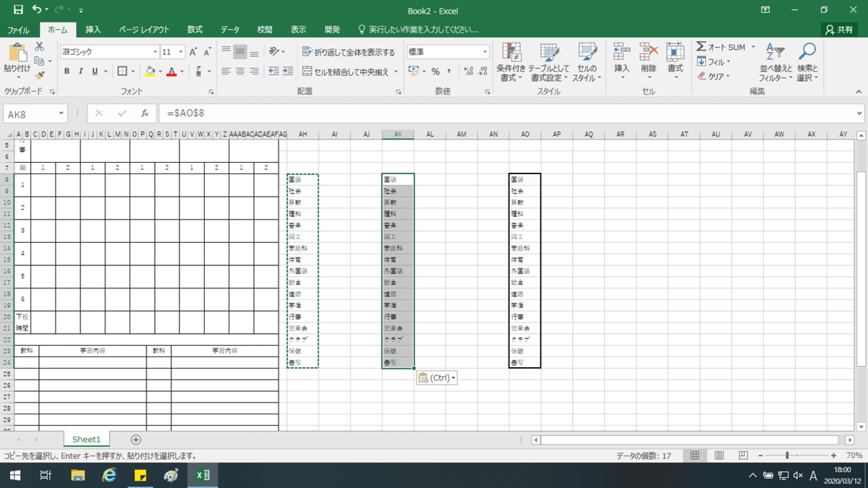Open the ファイル tab
The image size is (868, 488).
coord(18,30)
